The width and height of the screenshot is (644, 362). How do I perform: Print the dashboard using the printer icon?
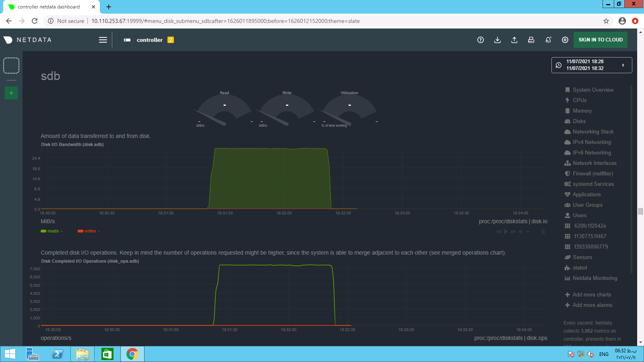tap(531, 40)
